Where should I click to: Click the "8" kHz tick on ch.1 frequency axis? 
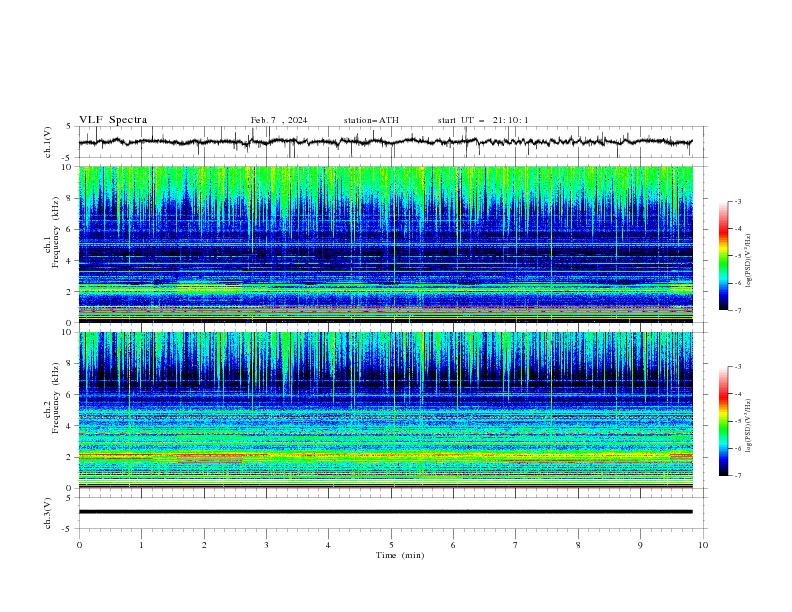tap(71, 198)
